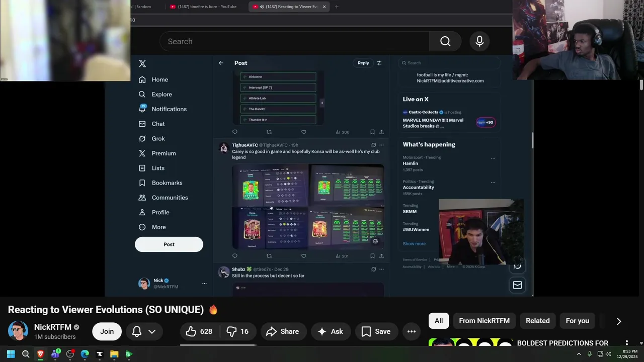Open More in the X sidebar
Viewport: 644px width, 362px height.
coord(152,227)
